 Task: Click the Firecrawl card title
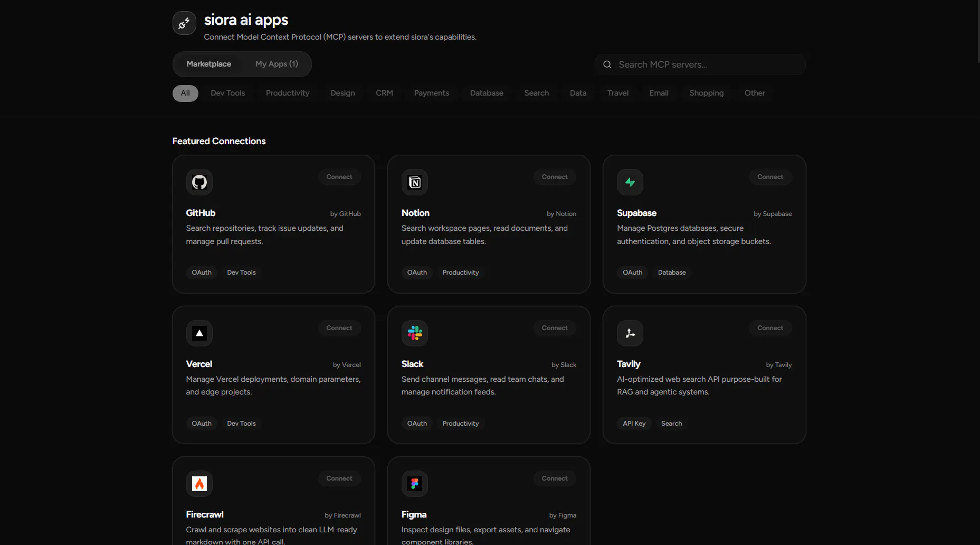(x=205, y=514)
